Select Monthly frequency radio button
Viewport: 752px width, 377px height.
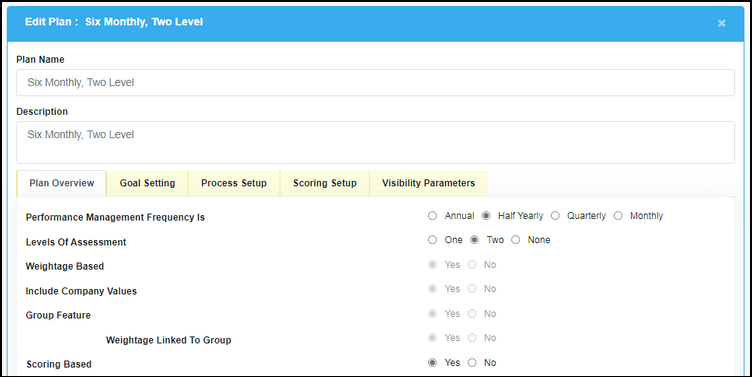point(618,216)
